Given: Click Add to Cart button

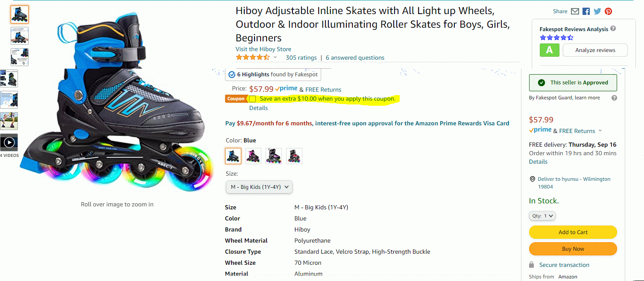Looking at the screenshot, I should (x=573, y=232).
